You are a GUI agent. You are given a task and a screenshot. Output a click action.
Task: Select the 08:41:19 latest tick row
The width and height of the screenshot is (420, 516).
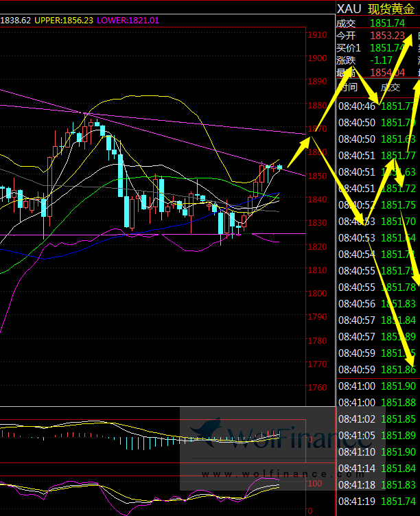(377, 501)
